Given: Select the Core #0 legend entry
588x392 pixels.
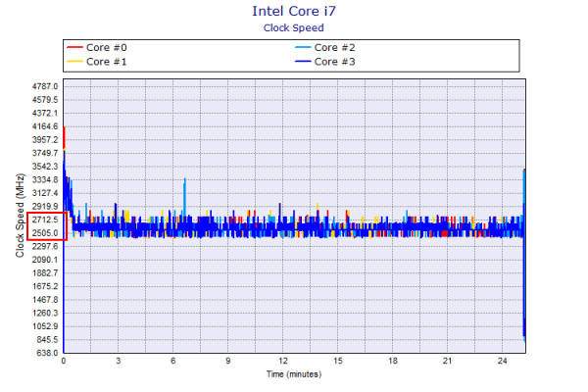Looking at the screenshot, I should coord(97,48).
